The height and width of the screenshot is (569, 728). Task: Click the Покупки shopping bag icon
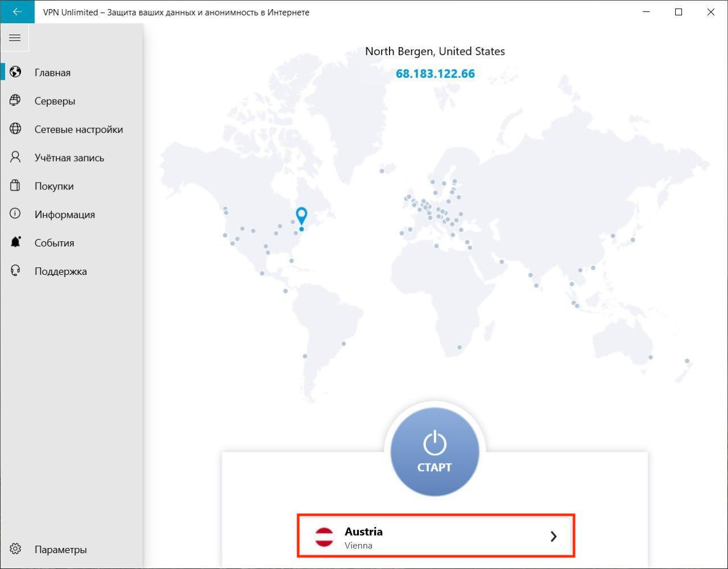(15, 186)
